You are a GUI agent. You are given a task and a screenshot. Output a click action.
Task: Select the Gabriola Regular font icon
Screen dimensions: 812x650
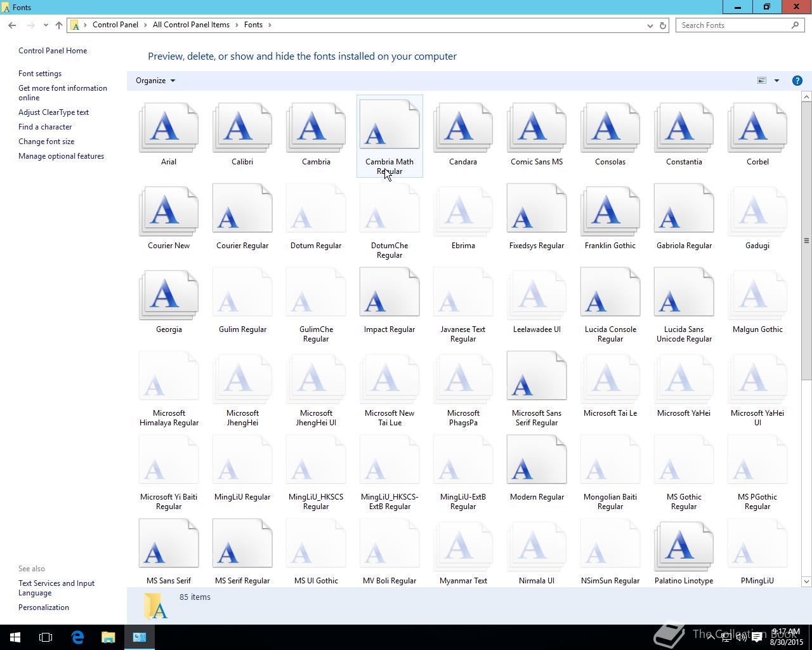click(684, 209)
